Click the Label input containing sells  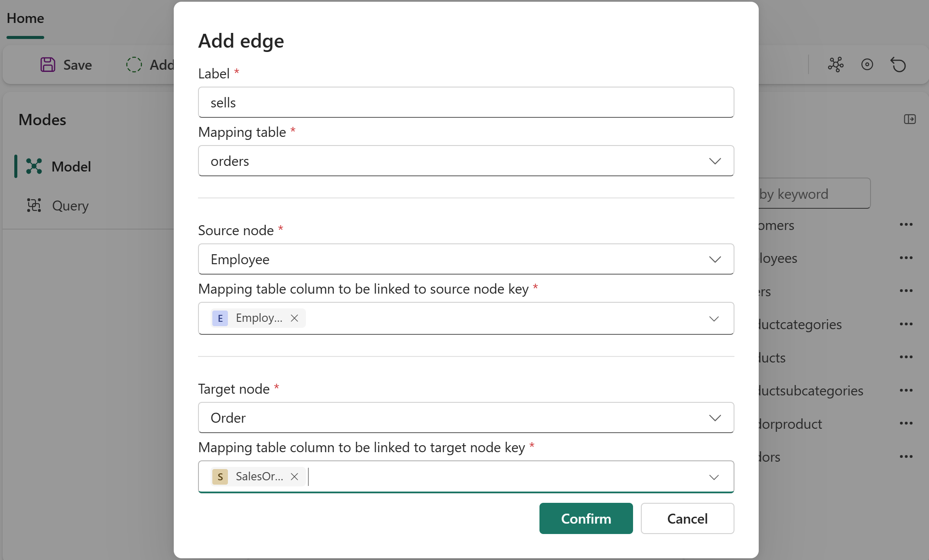coord(466,103)
